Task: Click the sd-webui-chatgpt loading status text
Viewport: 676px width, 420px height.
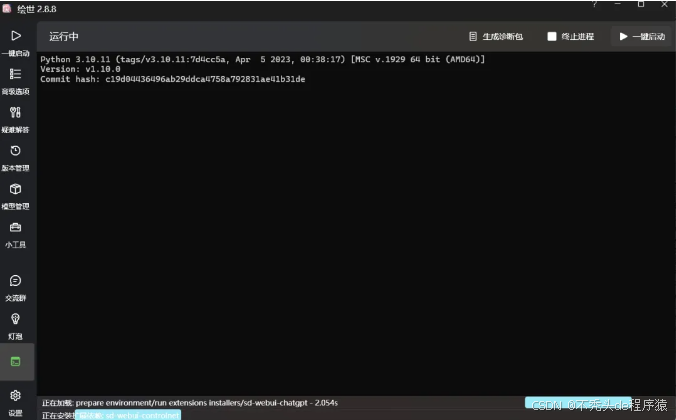Action: (x=190, y=403)
